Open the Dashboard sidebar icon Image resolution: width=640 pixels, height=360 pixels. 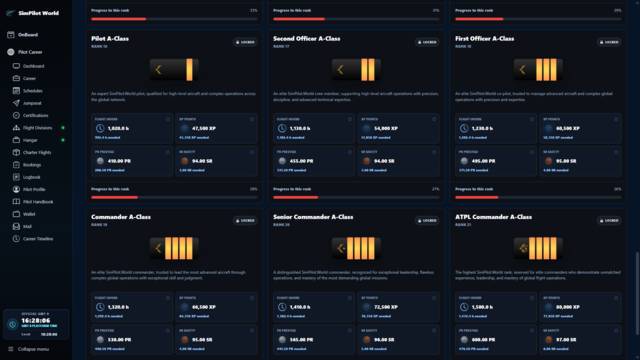click(x=16, y=66)
